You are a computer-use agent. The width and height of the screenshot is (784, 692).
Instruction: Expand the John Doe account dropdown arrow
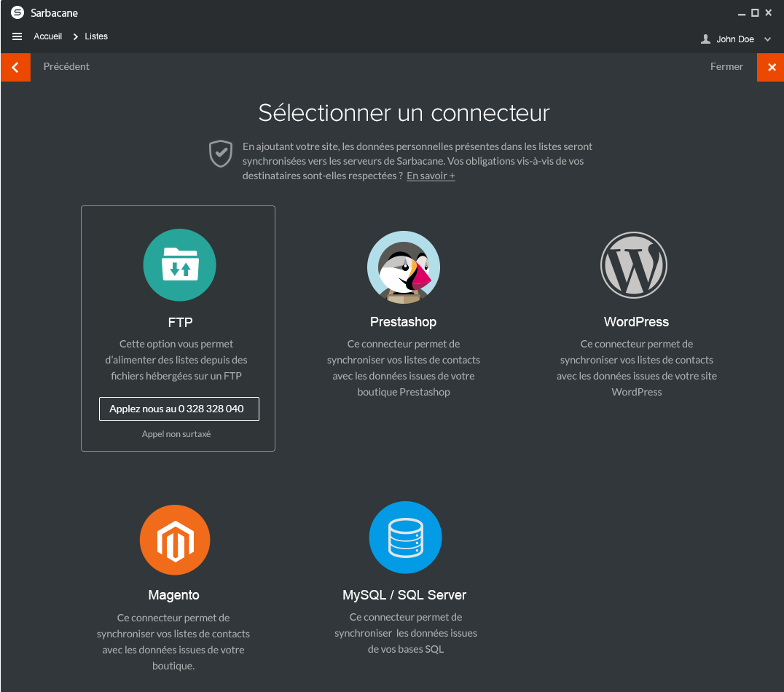pyautogui.click(x=767, y=39)
